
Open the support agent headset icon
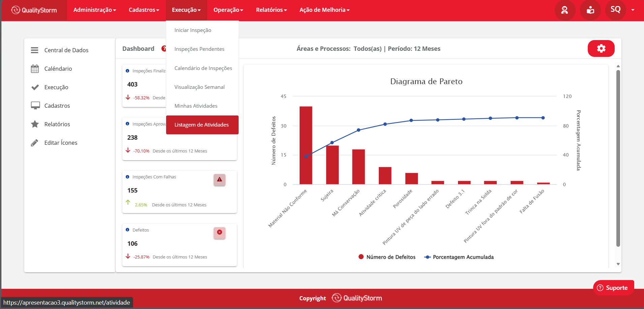[x=565, y=10]
